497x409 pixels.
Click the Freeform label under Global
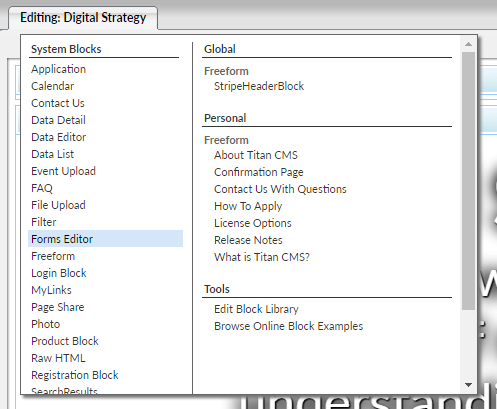pos(226,71)
